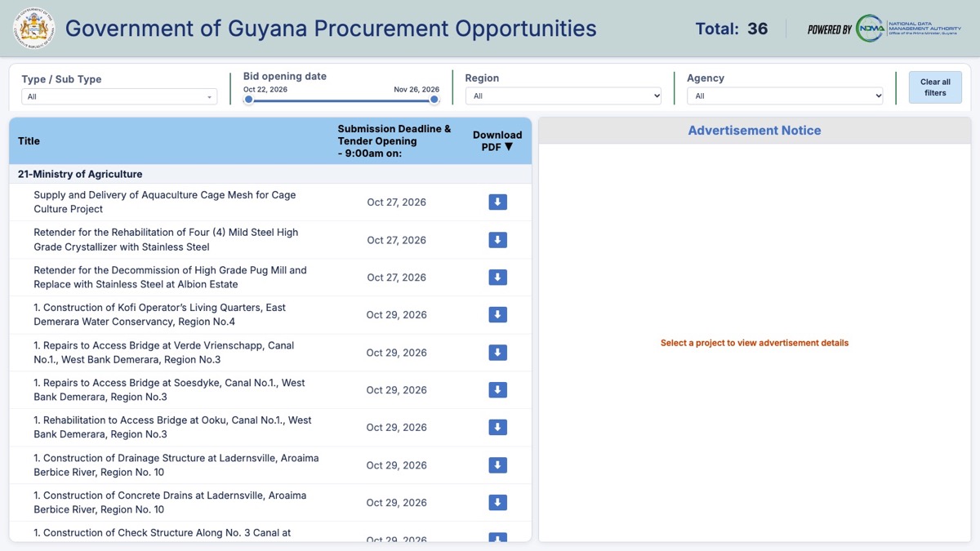980x551 pixels.
Task: Download PDF for High Grade Pug Mill retender
Action: (x=497, y=278)
